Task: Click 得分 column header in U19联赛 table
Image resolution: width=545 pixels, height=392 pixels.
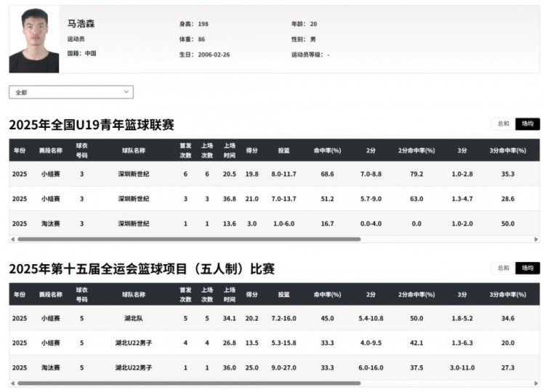Action: pyautogui.click(x=252, y=150)
